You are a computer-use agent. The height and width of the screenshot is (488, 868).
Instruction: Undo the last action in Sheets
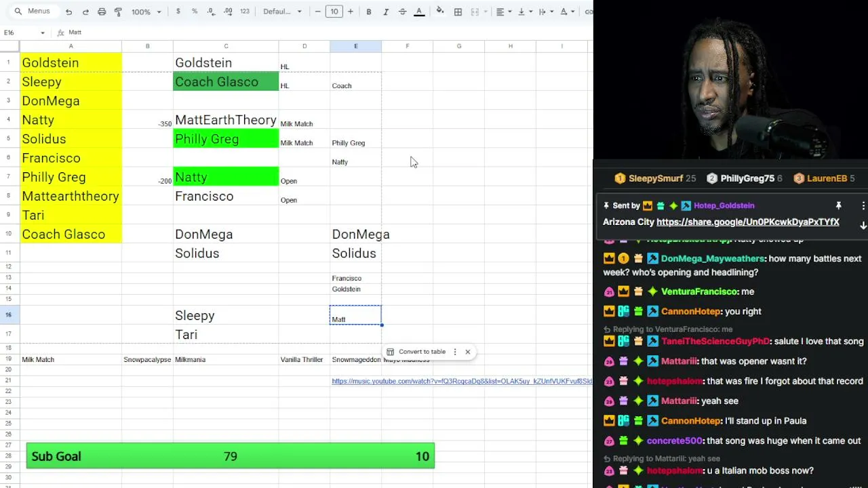point(68,12)
